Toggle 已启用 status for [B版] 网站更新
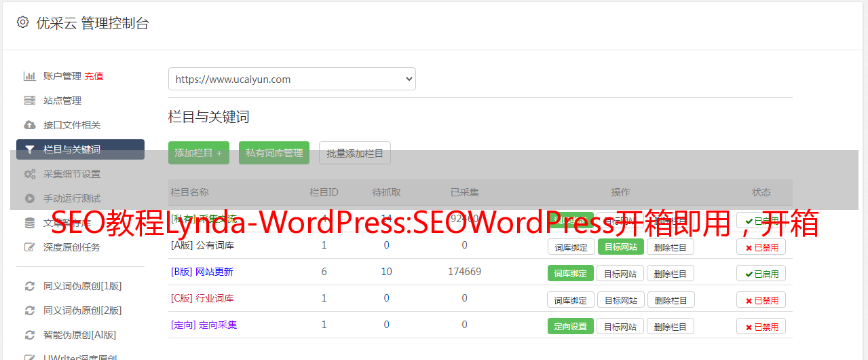 click(761, 273)
